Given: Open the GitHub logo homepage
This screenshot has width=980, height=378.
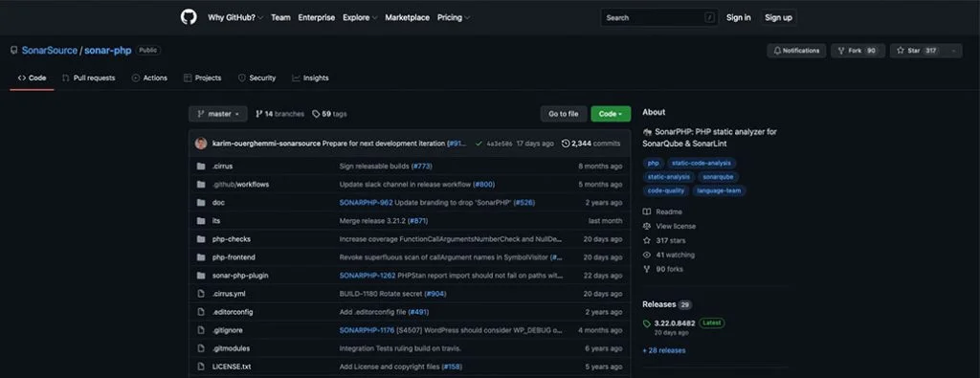Looking at the screenshot, I should [x=189, y=17].
